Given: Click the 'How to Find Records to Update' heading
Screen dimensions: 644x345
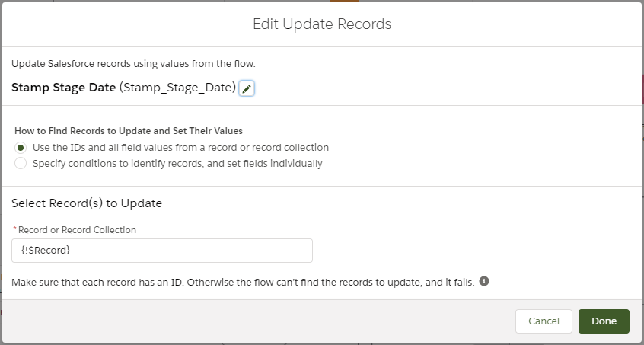Looking at the screenshot, I should point(129,131).
